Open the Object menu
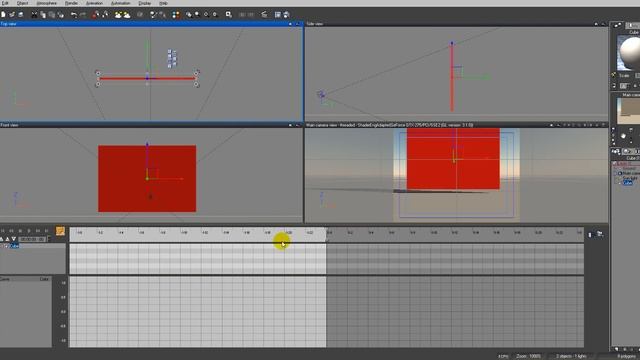 coord(22,3)
